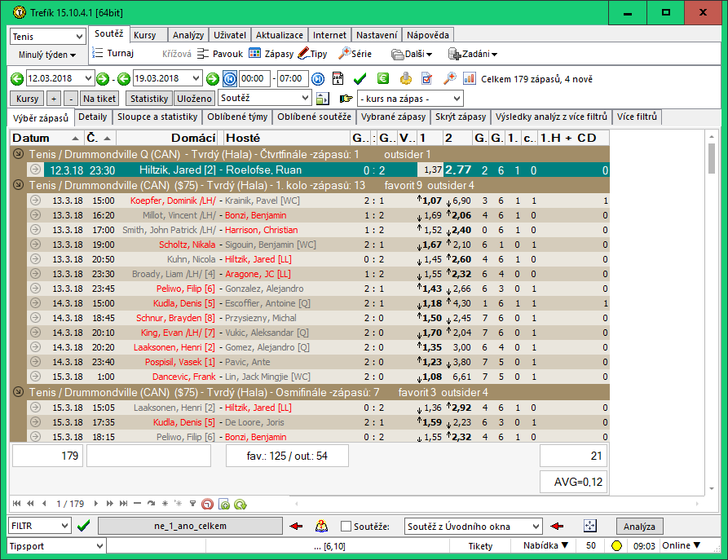Open the bar chart statistics icon
This screenshot has height=560, width=728.
pos(470,78)
